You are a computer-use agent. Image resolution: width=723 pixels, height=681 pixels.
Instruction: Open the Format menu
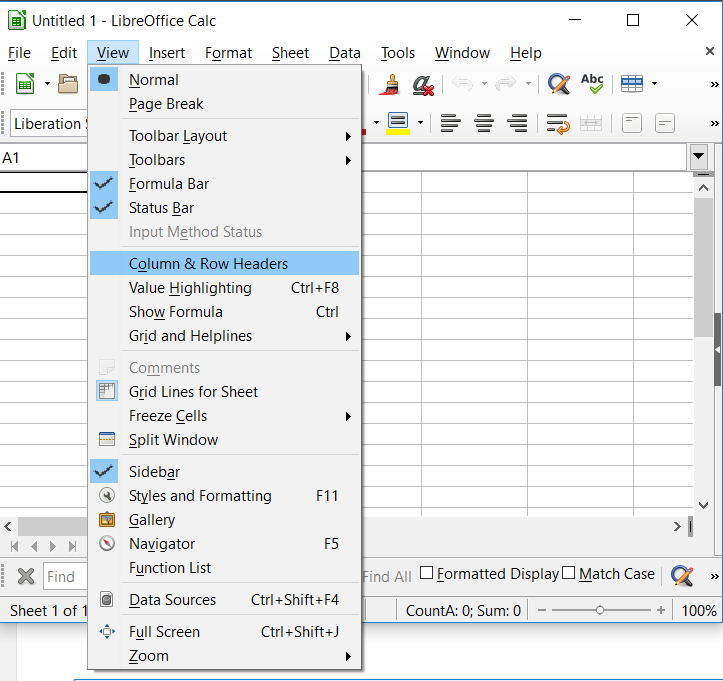click(x=228, y=53)
